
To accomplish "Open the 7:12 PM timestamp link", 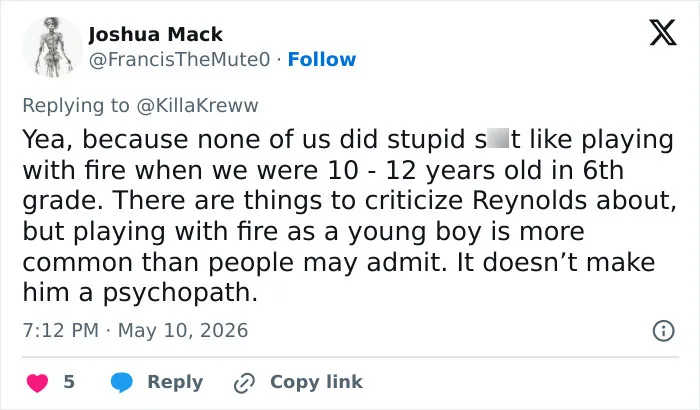I will [61, 331].
